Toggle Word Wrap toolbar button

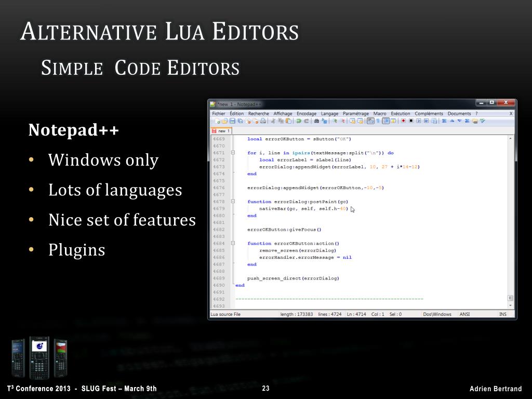click(x=370, y=121)
